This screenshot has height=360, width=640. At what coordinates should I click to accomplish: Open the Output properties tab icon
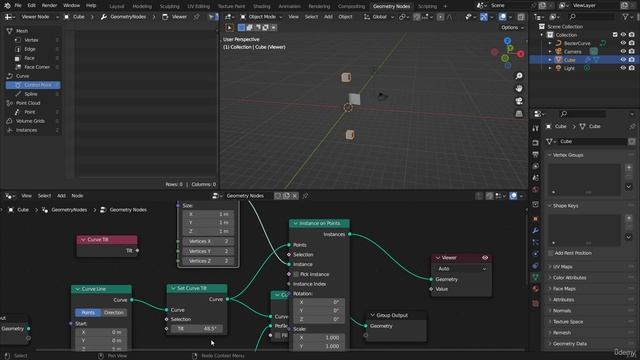click(536, 154)
